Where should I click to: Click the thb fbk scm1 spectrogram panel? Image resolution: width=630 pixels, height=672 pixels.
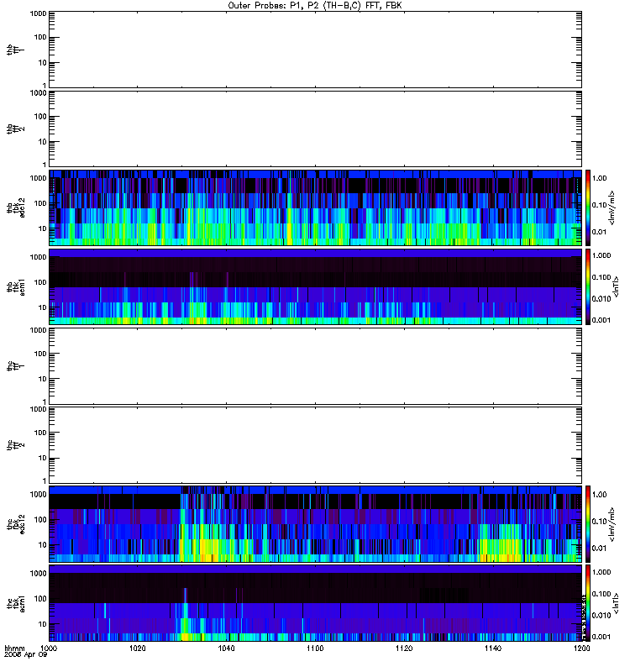(x=316, y=286)
